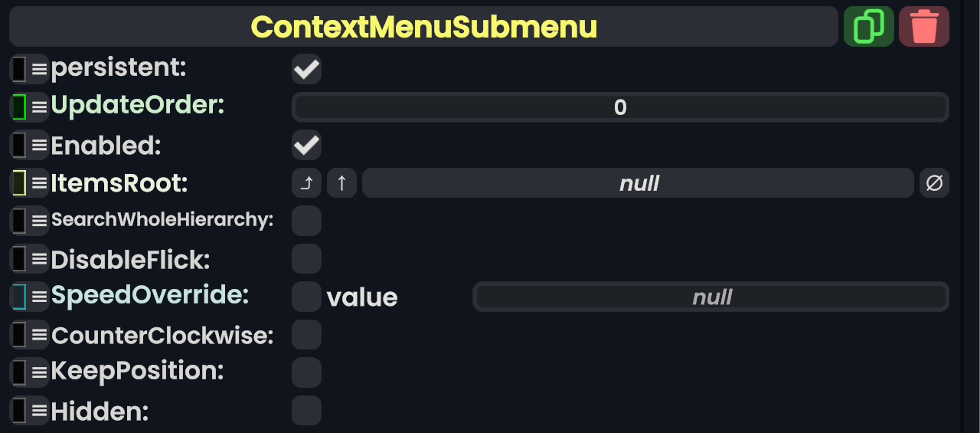Enable the Hidden checkbox

pyautogui.click(x=306, y=411)
